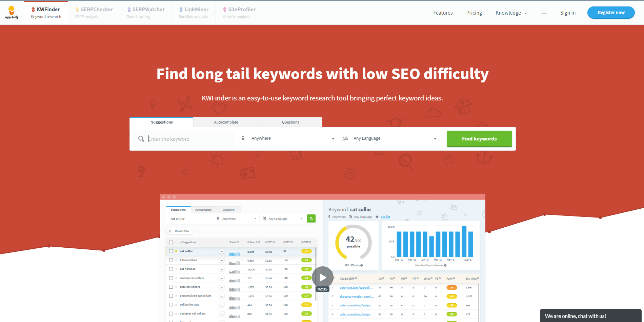
Task: Open the SiteProfiler Website analysis tool
Action: [239, 13]
